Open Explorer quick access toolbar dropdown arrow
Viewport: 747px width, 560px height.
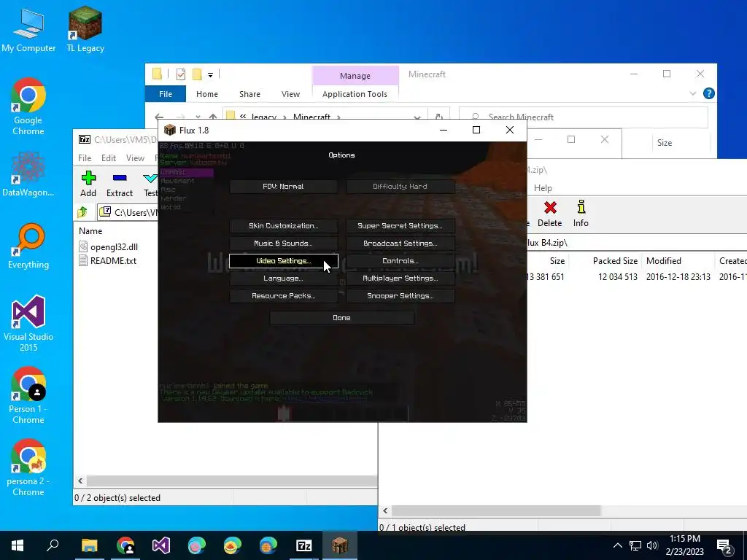tap(210, 75)
